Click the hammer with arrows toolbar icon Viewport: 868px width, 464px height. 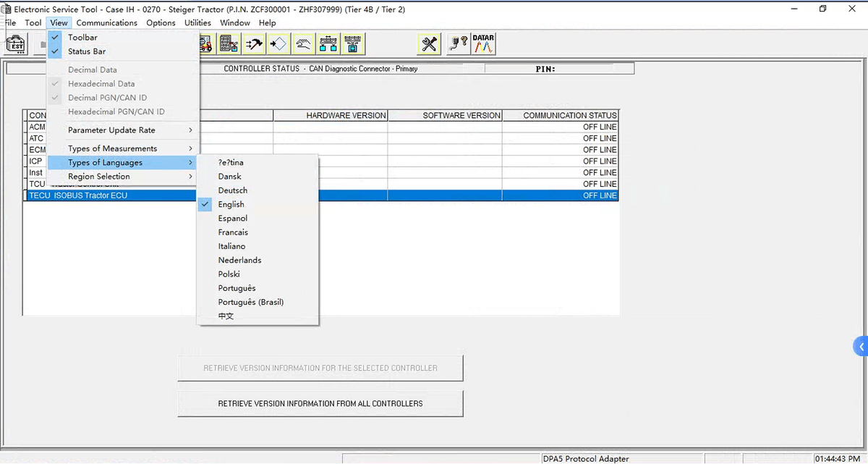tap(254, 44)
